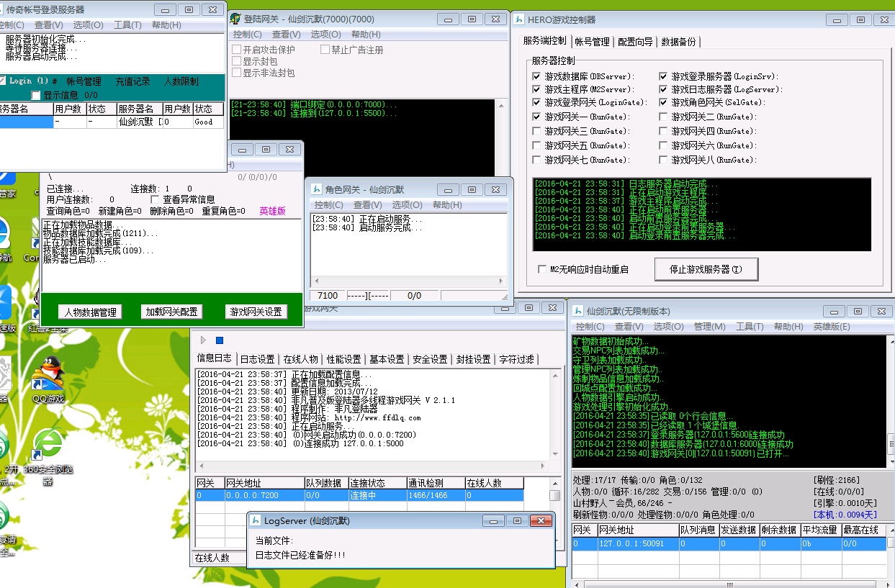The image size is (895, 588).
Task: Switch to 日志设置 tab in game gateway
Action: [x=257, y=359]
